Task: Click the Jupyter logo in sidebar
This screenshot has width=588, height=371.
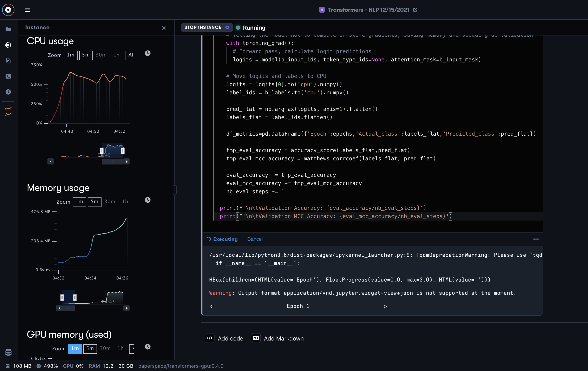Action: coord(8,111)
